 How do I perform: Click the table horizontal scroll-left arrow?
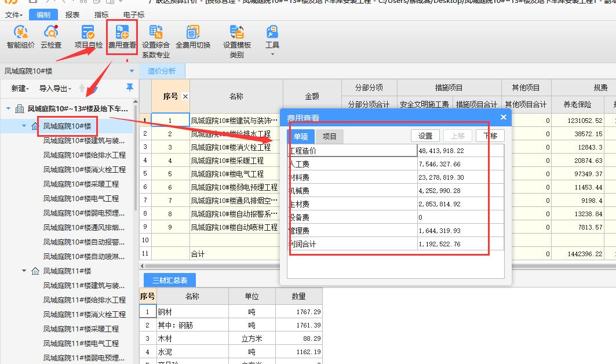click(142, 266)
